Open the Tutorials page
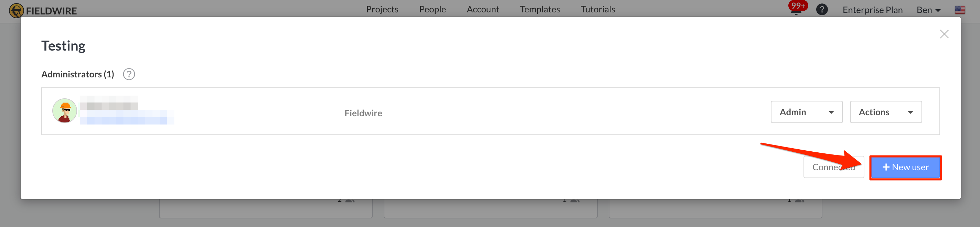 pyautogui.click(x=597, y=9)
